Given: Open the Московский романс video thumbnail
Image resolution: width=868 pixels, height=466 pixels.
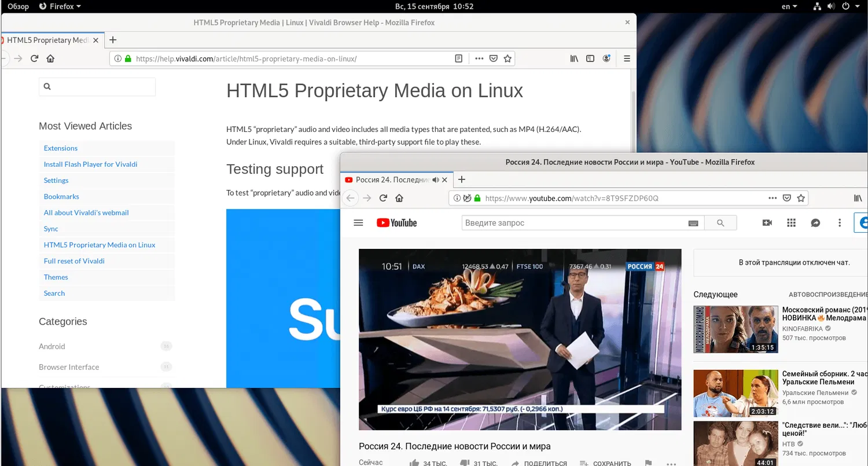Looking at the screenshot, I should 735,329.
